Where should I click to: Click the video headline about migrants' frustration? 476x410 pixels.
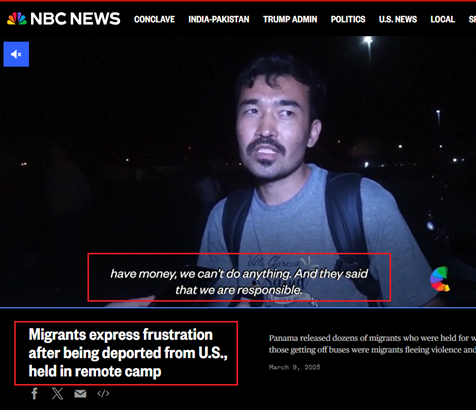click(128, 353)
